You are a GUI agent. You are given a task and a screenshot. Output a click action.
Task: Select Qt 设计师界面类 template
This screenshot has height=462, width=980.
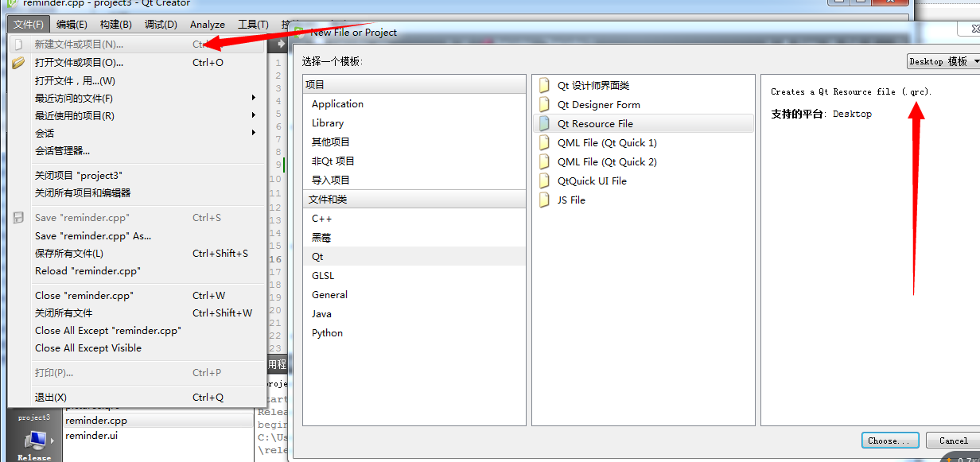click(643, 85)
